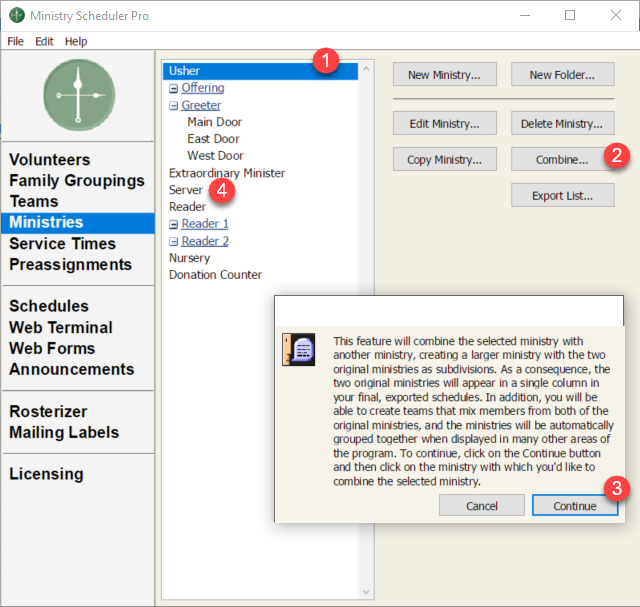
Task: Click the New Ministry button
Action: (x=444, y=75)
